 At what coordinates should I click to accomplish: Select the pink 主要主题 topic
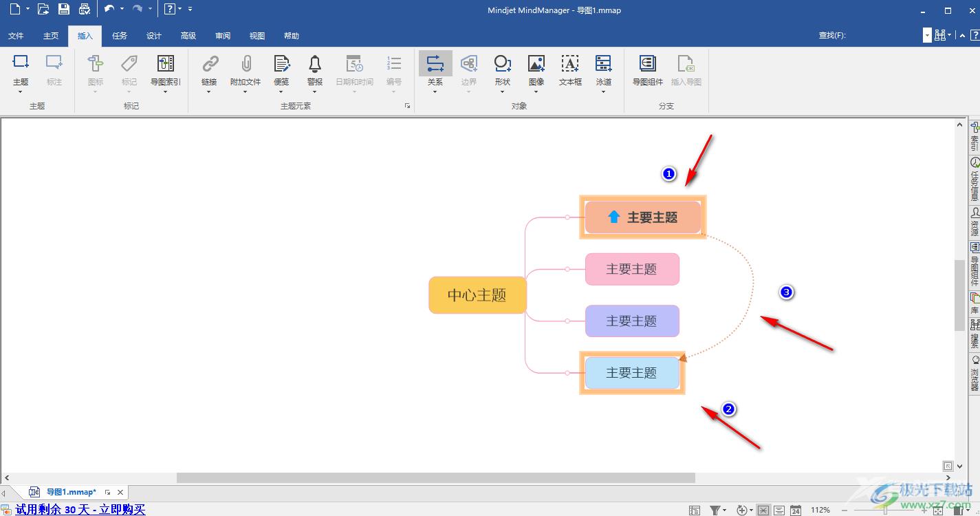click(x=632, y=269)
